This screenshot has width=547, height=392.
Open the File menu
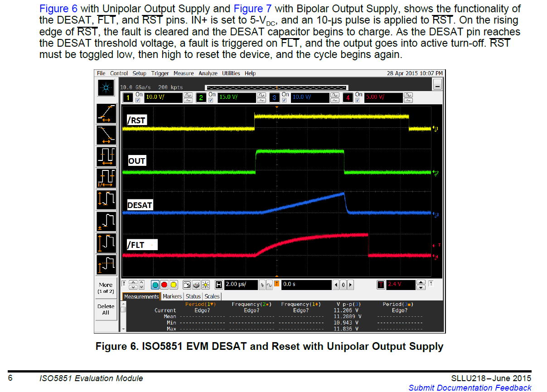pyautogui.click(x=101, y=73)
